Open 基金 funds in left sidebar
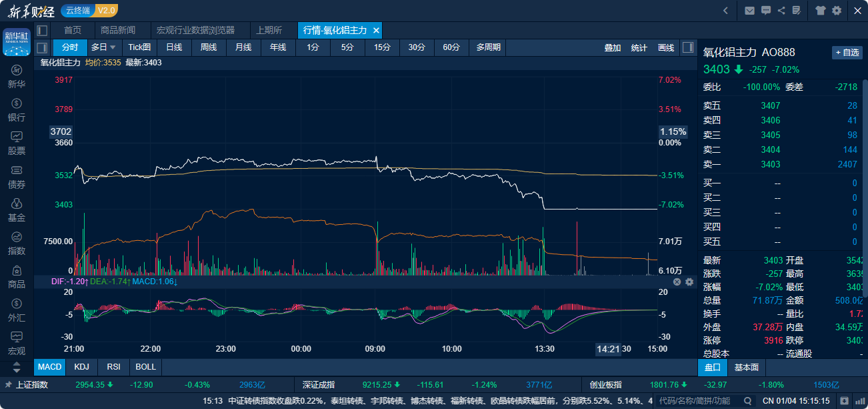868x409 pixels. [17, 210]
